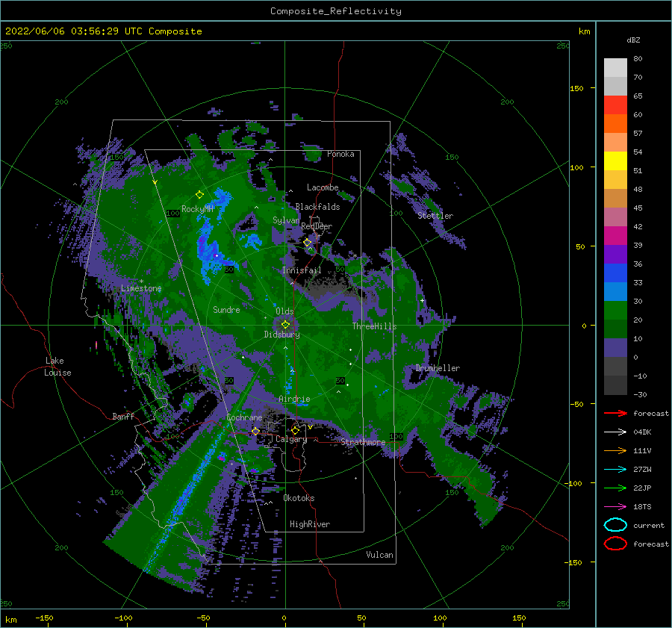Click the km label at bottom-left
The width and height of the screenshot is (672, 628).
click(x=10, y=620)
